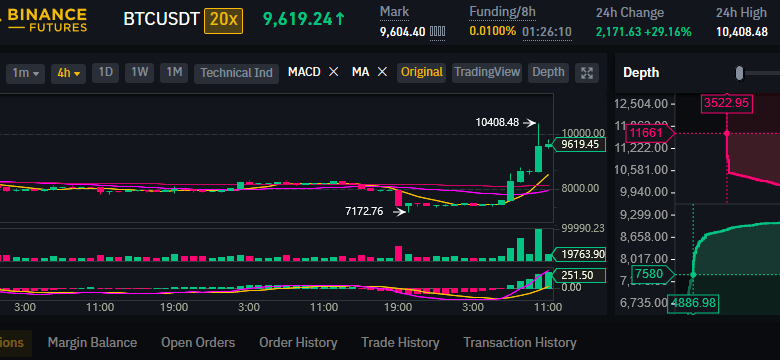Switch to TradingView chart view
The image size is (780, 360).
[487, 73]
